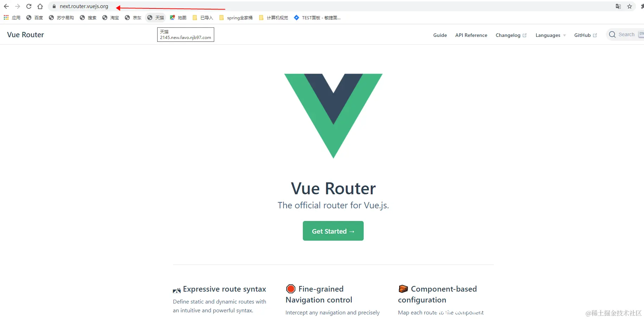Expand the Languages dropdown
The height and width of the screenshot is (319, 644).
click(550, 35)
